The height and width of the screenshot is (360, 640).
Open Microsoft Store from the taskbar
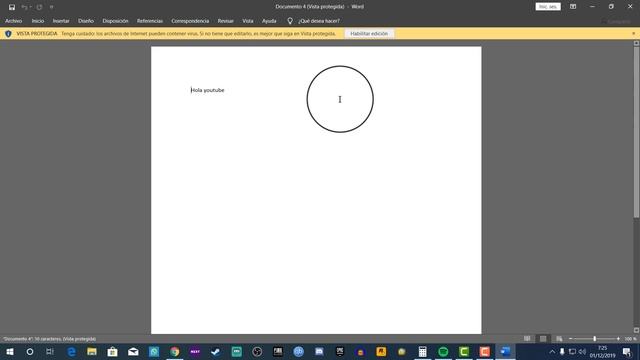(112, 351)
